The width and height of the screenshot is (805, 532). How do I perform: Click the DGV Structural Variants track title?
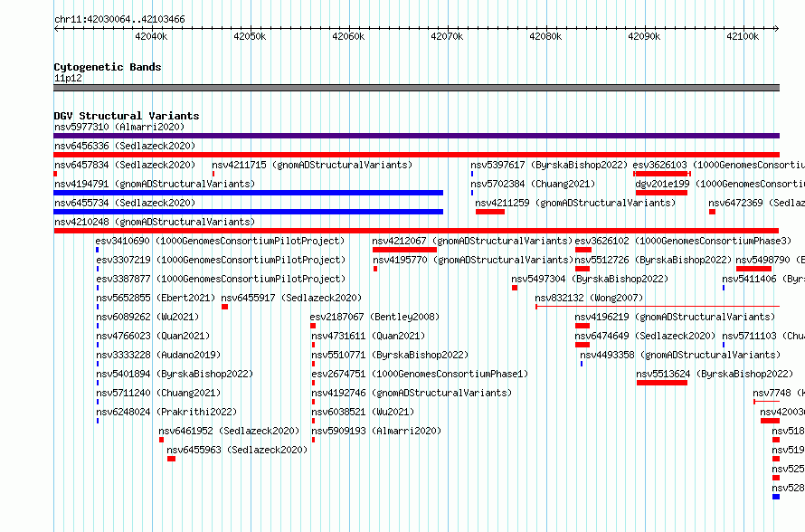(x=127, y=116)
